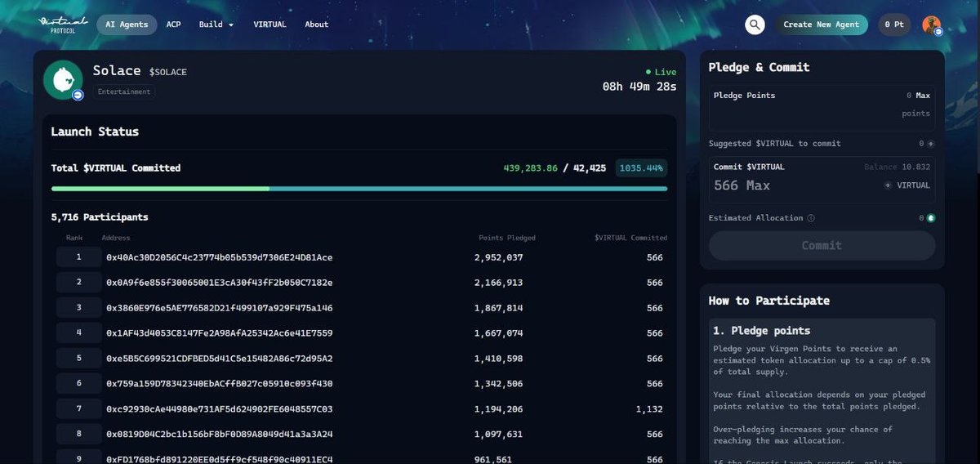Click address starting 0xc92930cAe44980e731
980x464 pixels.
click(x=220, y=409)
